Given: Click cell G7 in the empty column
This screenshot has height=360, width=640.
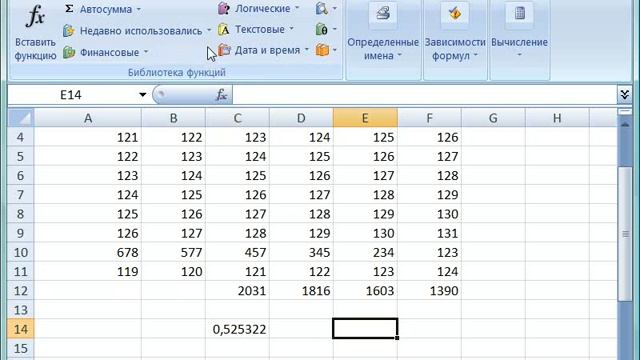Looking at the screenshot, I should [493, 195].
